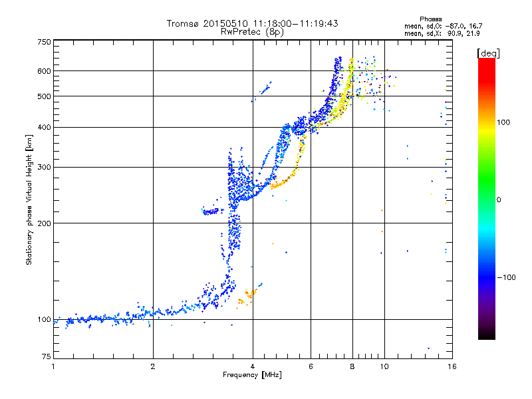532x399 pixels.
Task: Click the plot title 'Tromsø 20150510 11:18:00-11:19:43'
Action: (x=252, y=23)
